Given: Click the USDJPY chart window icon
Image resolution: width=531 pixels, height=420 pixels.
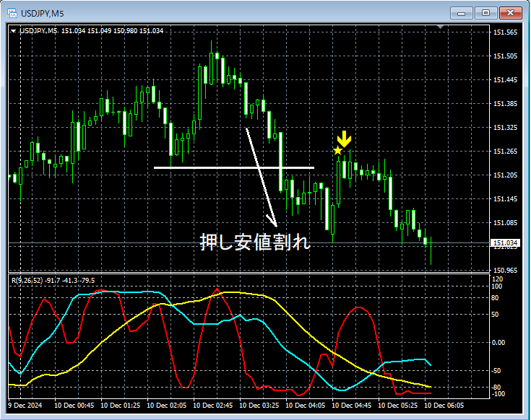Looking at the screenshot, I should pos(12,13).
